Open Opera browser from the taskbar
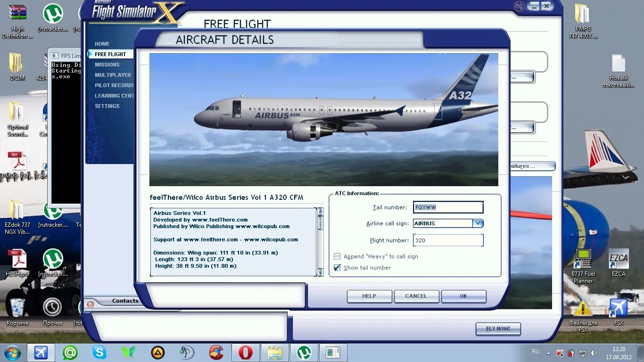 pos(245,353)
